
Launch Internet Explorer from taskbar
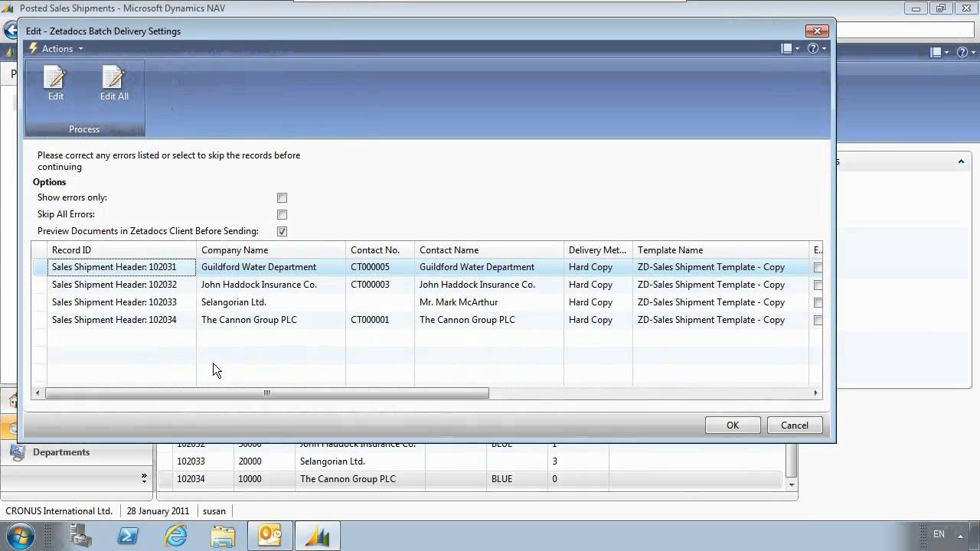coord(175,535)
